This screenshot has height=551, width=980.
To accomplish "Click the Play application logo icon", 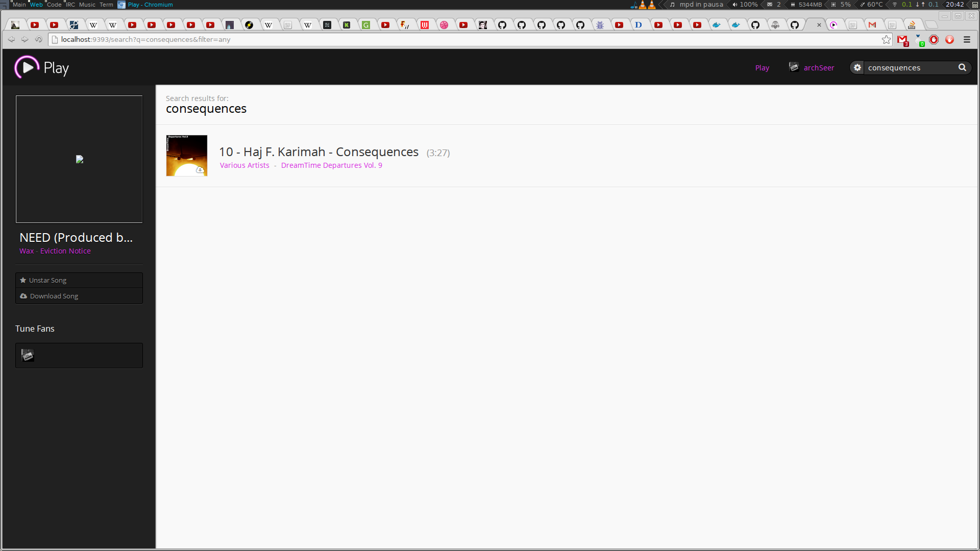I will (x=26, y=67).
